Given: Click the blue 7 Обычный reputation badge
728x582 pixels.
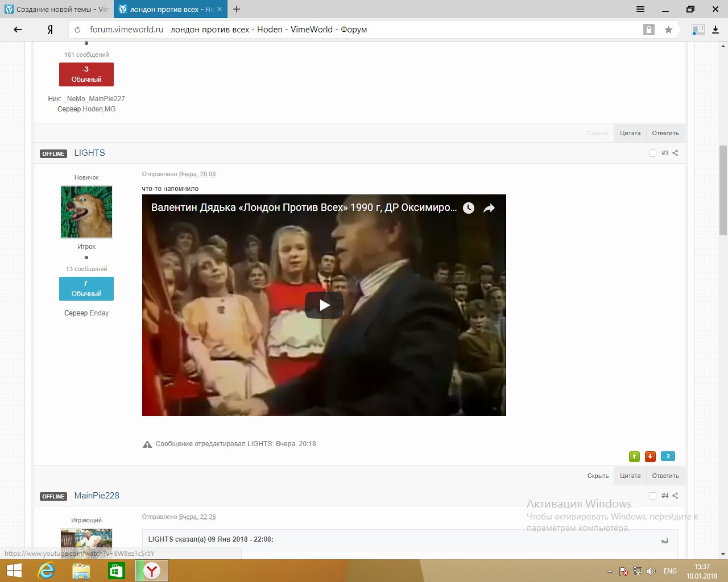Looking at the screenshot, I should click(86, 289).
